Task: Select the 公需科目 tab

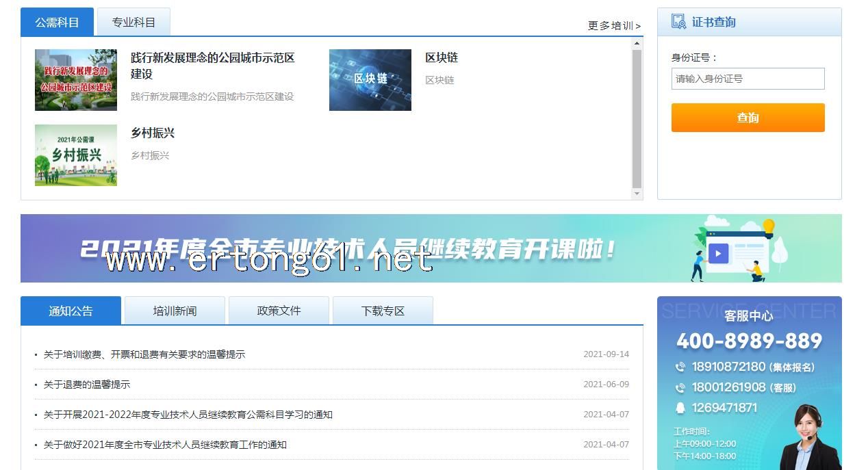Action: tap(57, 23)
